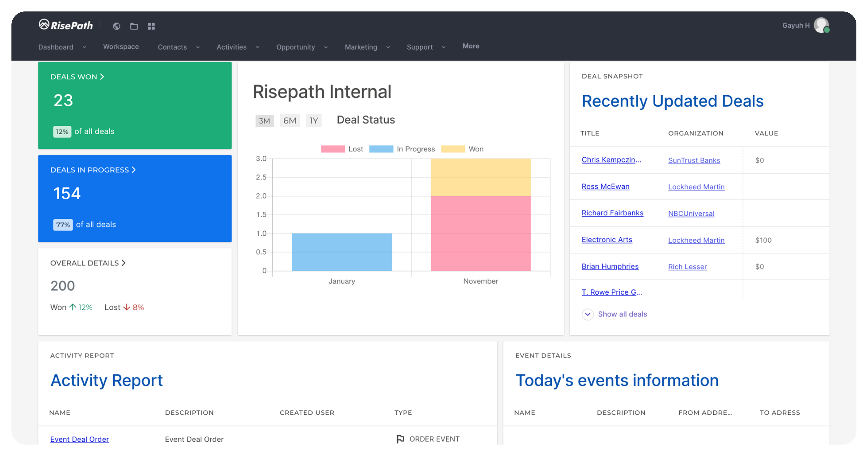Click the Activity Report heading
Image resolution: width=868 pixels, height=456 pixels.
coord(106,380)
